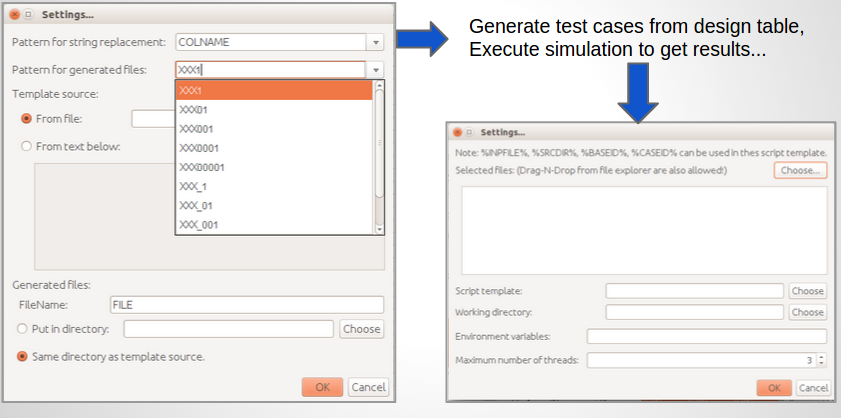Collapse the generated files pattern dropdown arrow
Viewport: 841px width, 418px height.
tap(376, 70)
